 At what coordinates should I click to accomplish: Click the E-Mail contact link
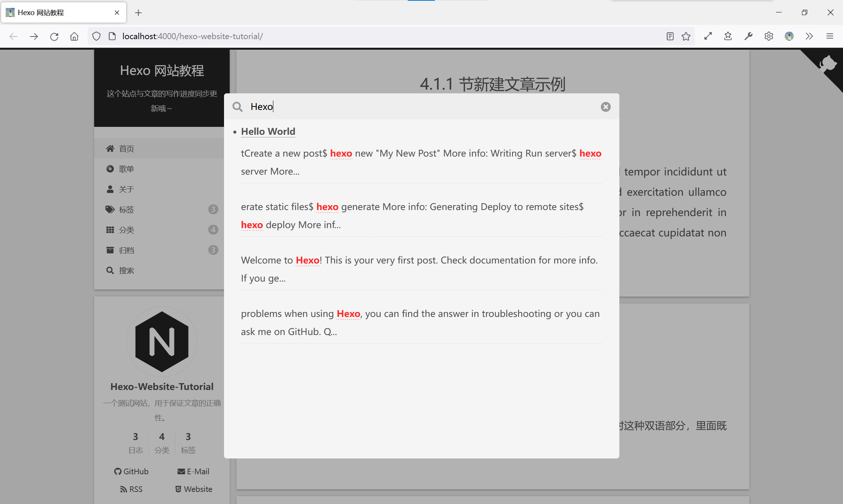pyautogui.click(x=194, y=471)
